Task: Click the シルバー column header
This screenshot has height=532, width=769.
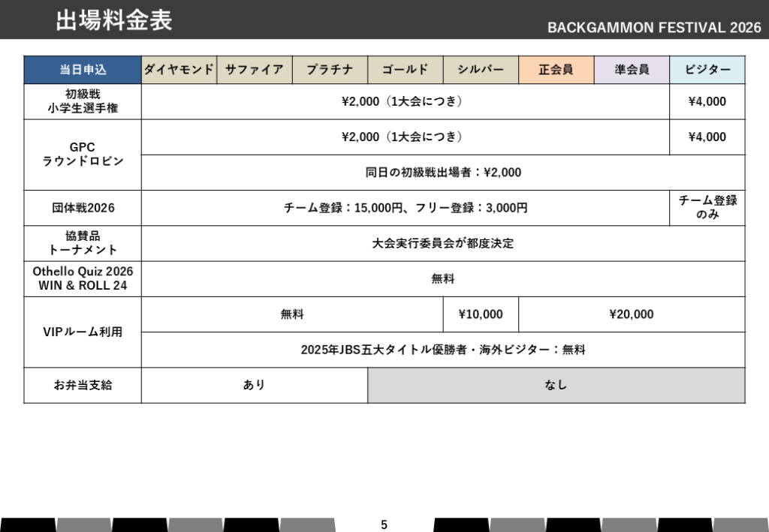Action: [481, 70]
